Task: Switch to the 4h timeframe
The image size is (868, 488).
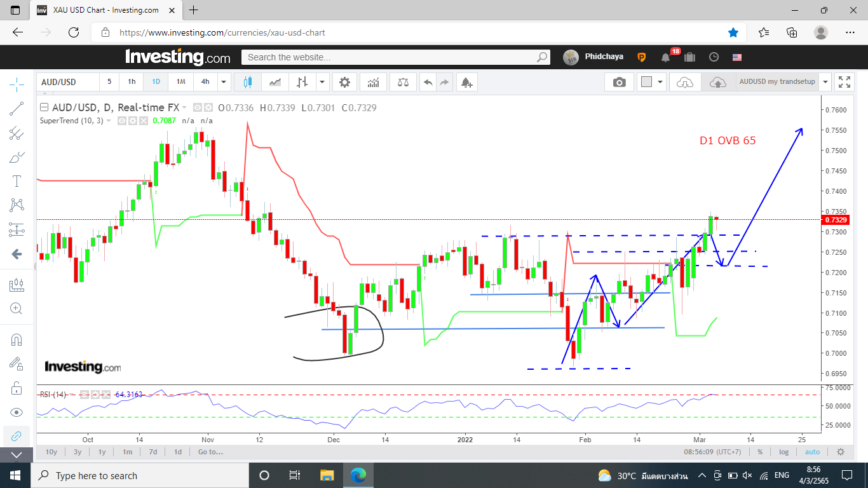Action: tap(205, 82)
